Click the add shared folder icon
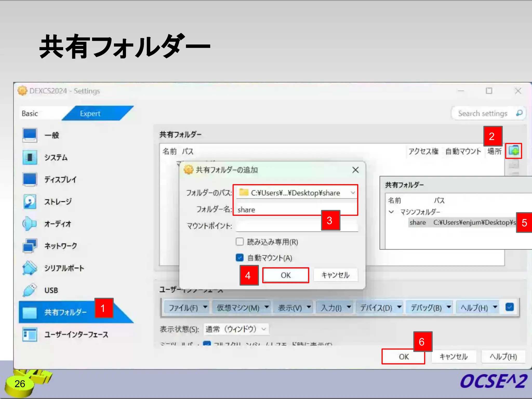This screenshot has height=399, width=532. point(514,151)
